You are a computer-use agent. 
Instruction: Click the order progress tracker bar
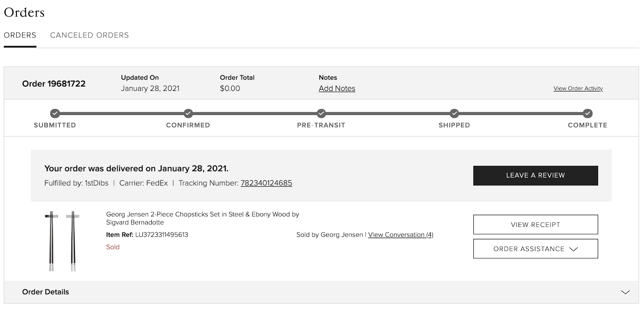[321, 113]
